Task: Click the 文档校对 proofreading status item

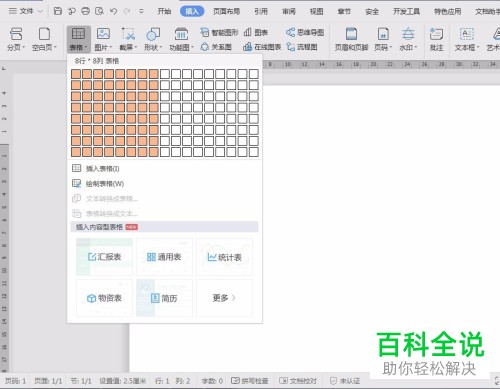Action: 298,381
